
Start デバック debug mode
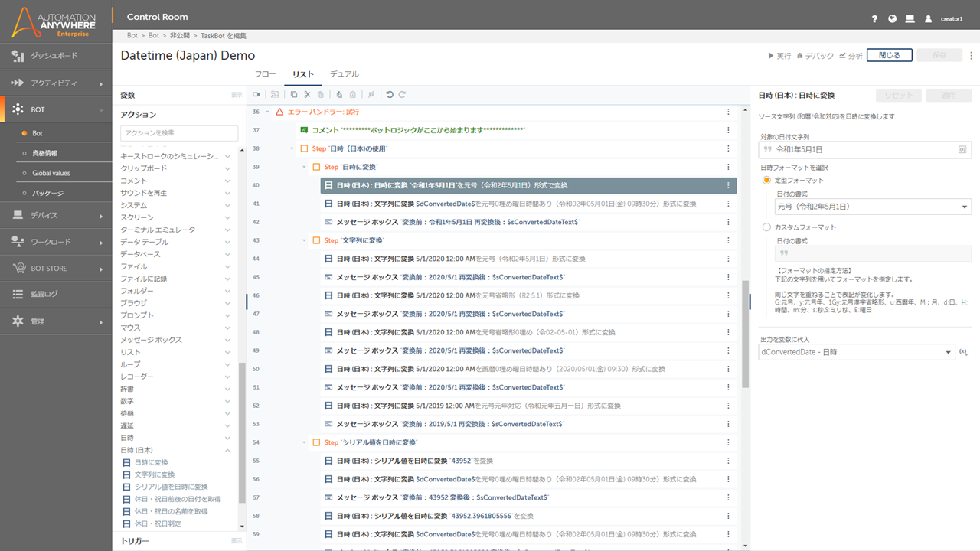click(815, 56)
